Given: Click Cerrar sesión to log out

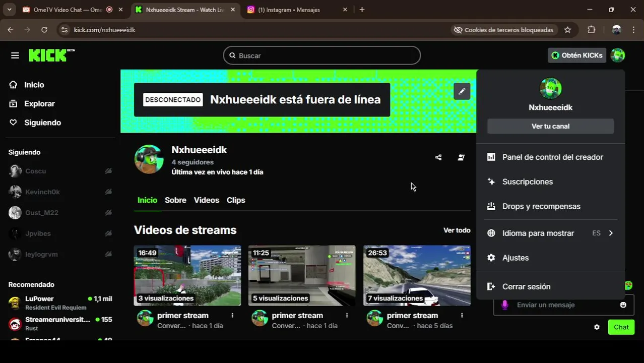Looking at the screenshot, I should click(x=550, y=286).
